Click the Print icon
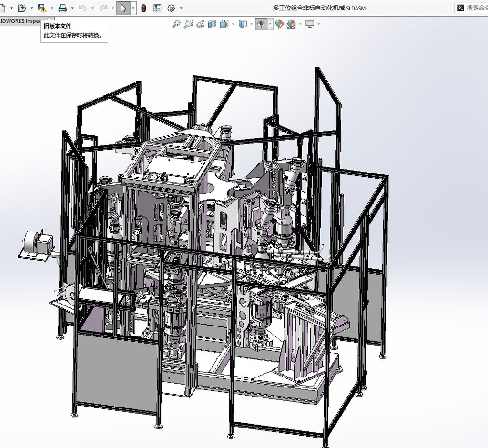Image resolution: width=488 pixels, height=448 pixels. (62, 8)
